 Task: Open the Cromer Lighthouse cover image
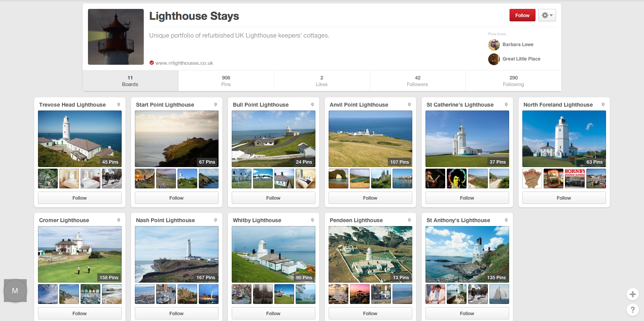[80, 254]
